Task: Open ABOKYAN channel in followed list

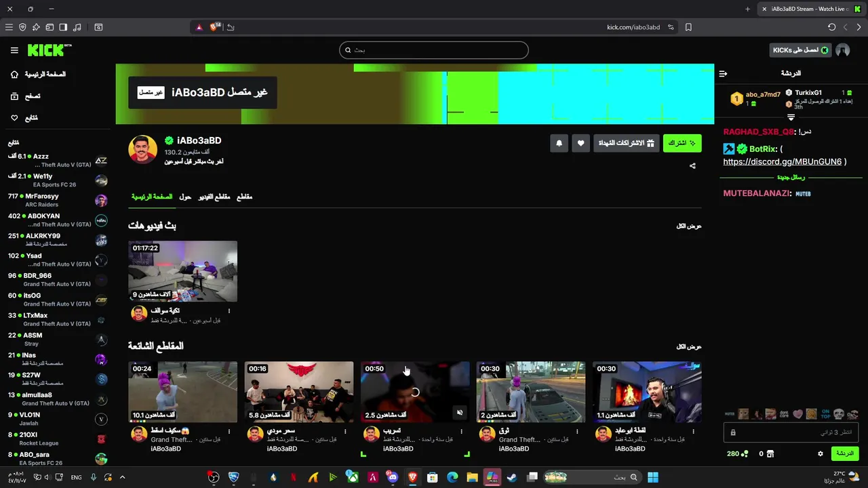Action: click(58, 220)
